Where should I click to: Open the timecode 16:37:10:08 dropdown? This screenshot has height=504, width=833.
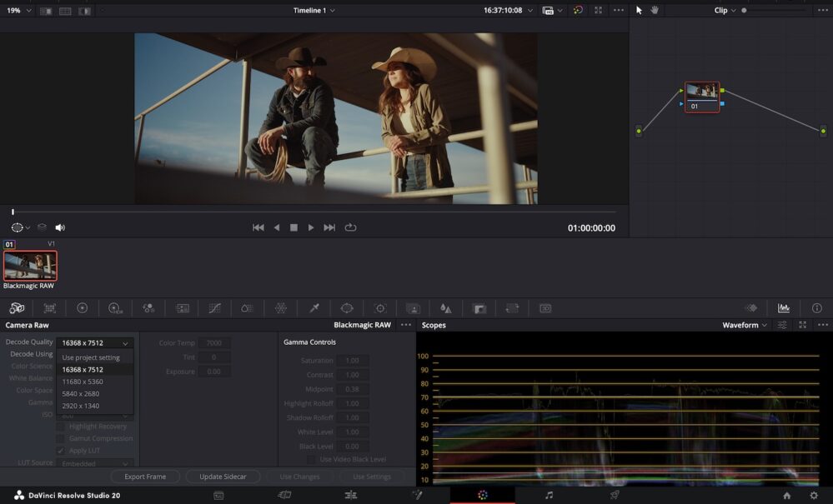pos(508,10)
